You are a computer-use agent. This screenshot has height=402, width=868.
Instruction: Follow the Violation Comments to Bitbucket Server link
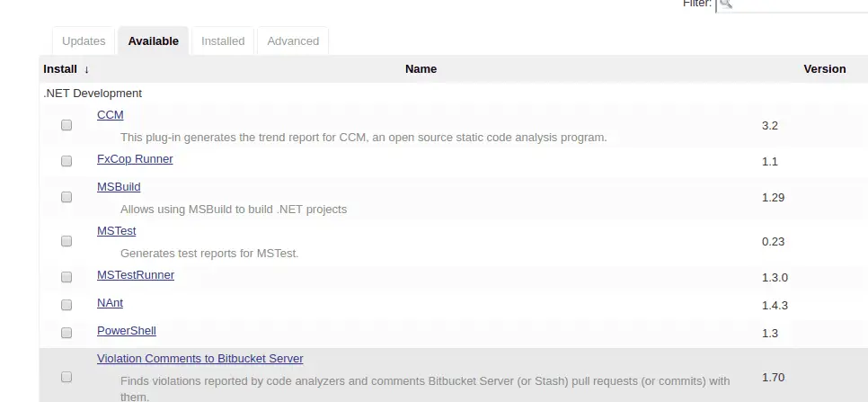point(199,359)
